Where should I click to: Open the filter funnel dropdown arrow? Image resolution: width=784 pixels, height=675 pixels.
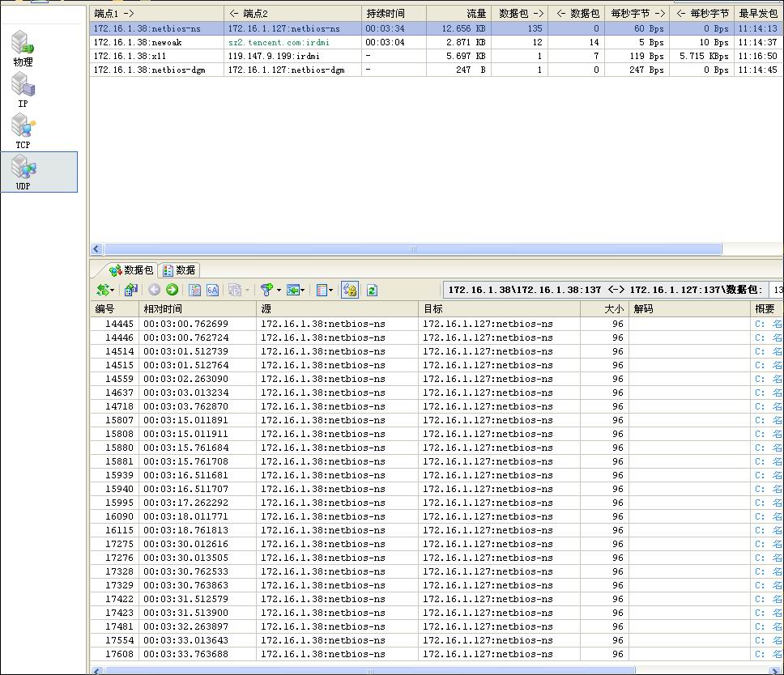(x=279, y=290)
